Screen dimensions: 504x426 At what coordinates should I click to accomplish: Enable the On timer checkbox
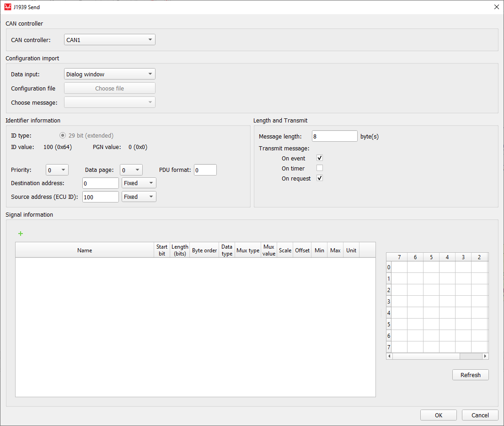tap(320, 168)
